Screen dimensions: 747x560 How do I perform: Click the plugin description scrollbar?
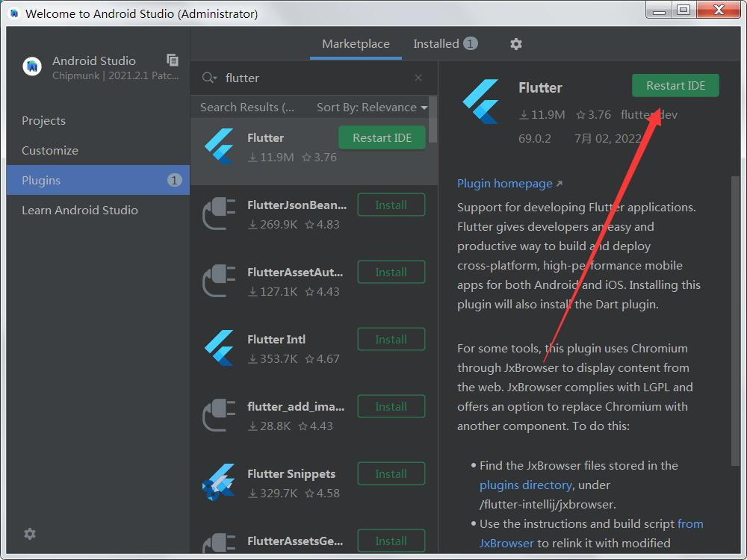click(735, 321)
